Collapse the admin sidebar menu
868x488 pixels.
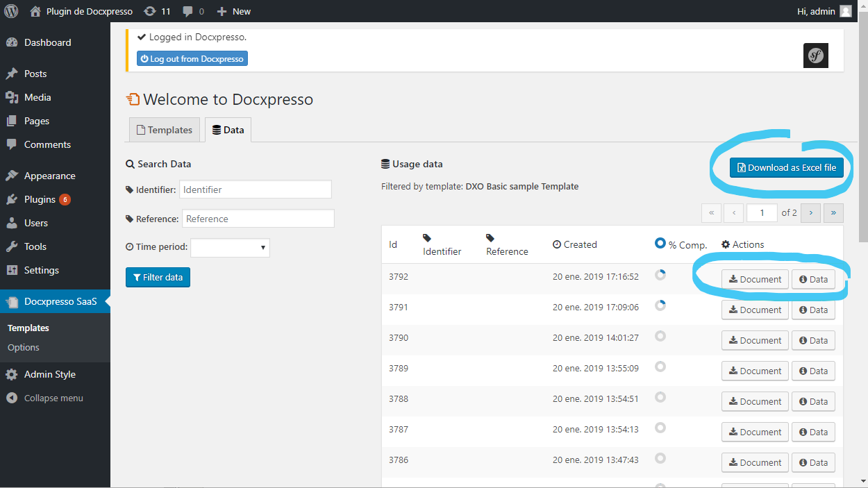(x=55, y=398)
